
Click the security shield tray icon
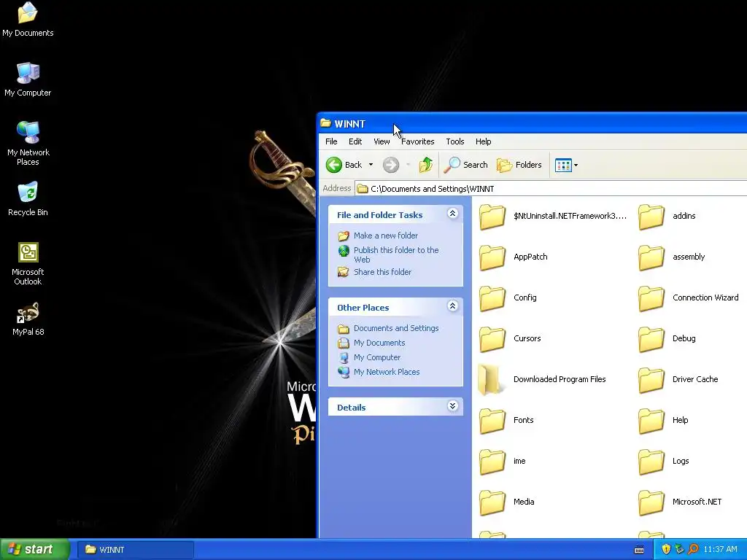[666, 550]
